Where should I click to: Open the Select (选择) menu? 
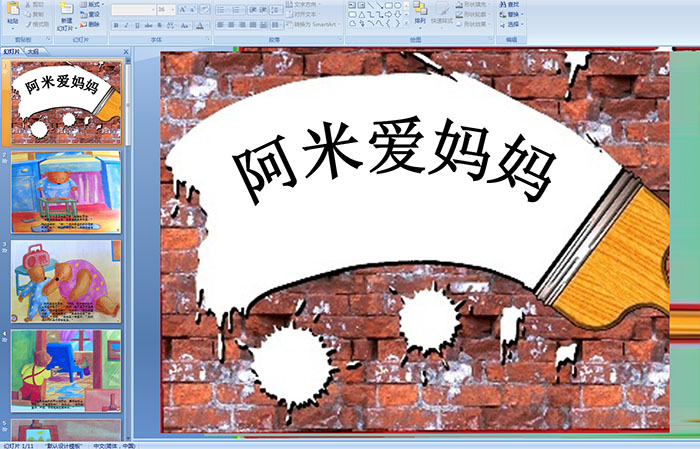(x=511, y=24)
